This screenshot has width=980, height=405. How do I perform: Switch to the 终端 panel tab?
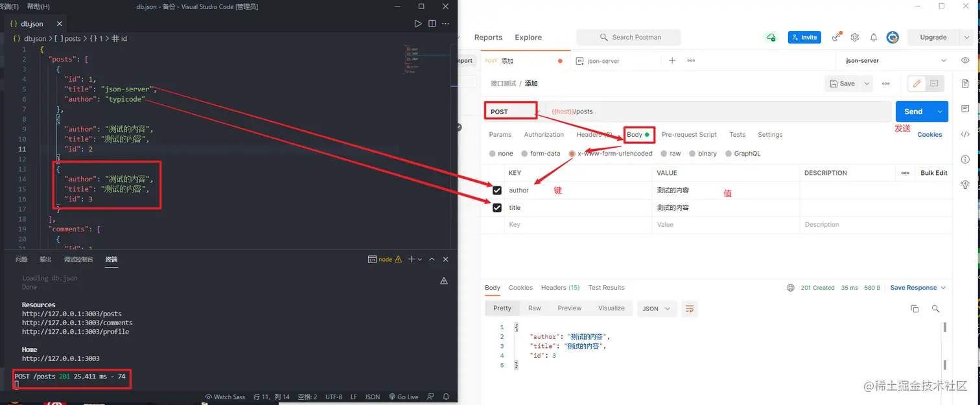point(111,259)
